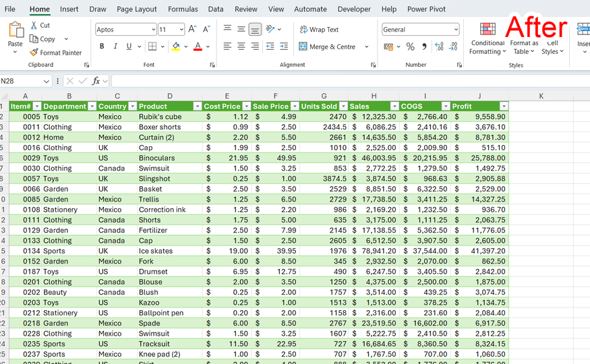Switch to the Insert tab
Viewport: 590px width, 364px height.
pos(69,9)
